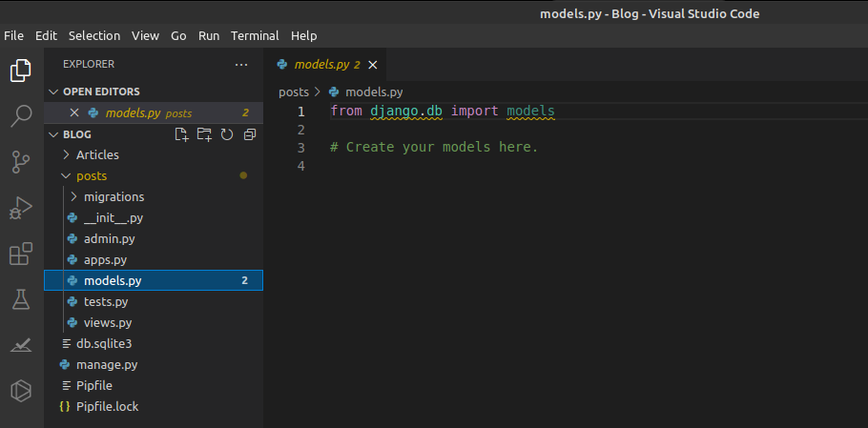Open the Help menu
The image size is (868, 428).
pos(304,36)
